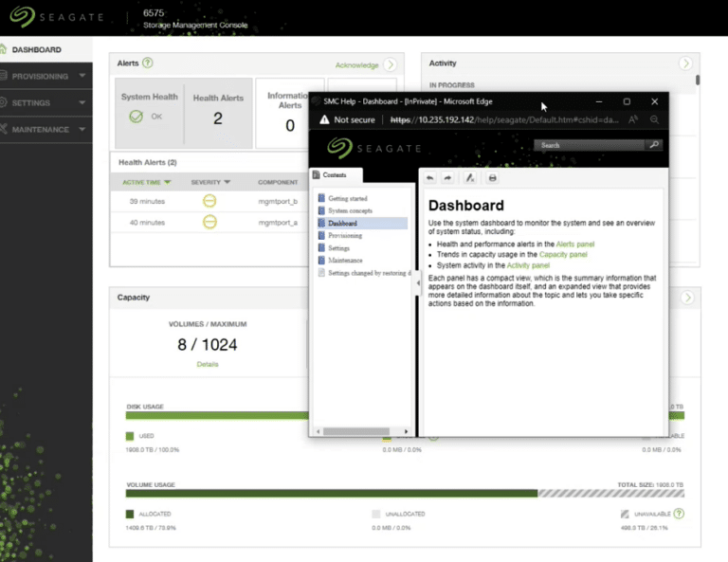Click the Unallocated legend swatch

tap(376, 514)
